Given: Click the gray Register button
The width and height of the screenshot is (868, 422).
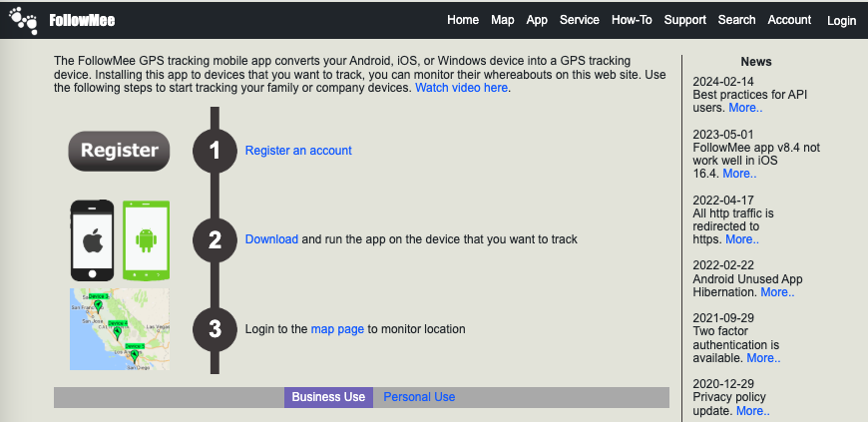Looking at the screenshot, I should click(119, 151).
